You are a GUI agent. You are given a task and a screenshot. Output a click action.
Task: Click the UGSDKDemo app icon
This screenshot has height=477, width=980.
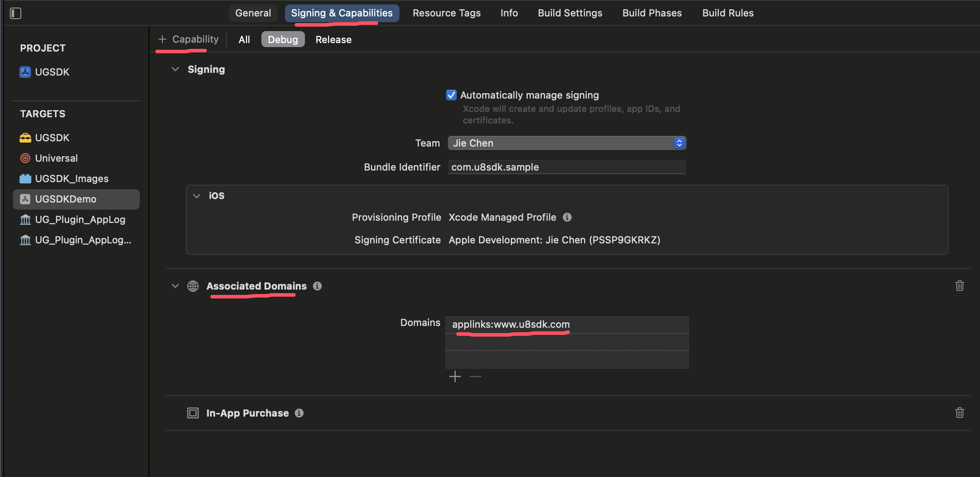pos(25,199)
